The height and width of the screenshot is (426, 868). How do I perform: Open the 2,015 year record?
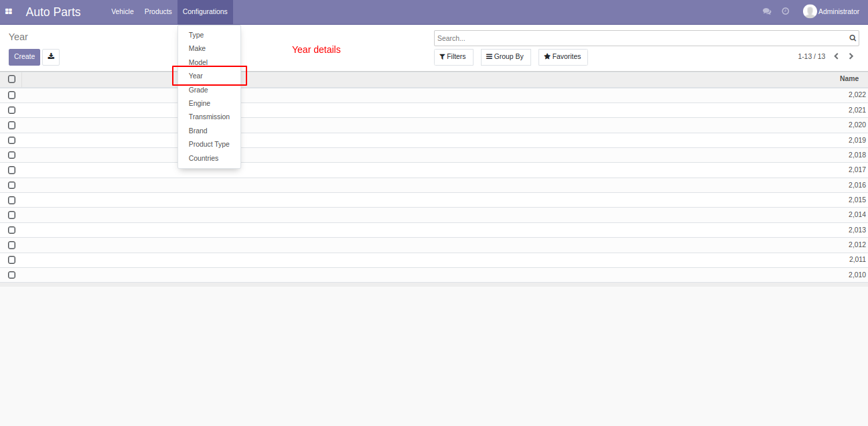pos(434,200)
